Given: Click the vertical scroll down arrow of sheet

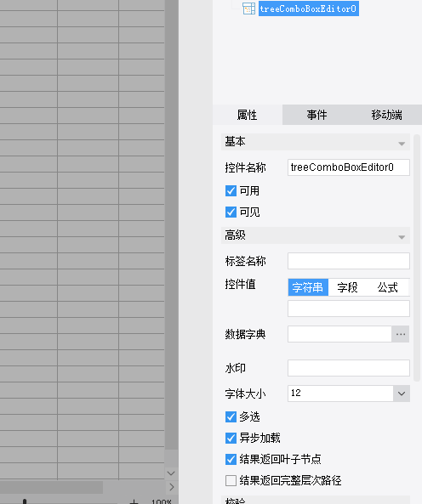Looking at the screenshot, I should [x=171, y=473].
